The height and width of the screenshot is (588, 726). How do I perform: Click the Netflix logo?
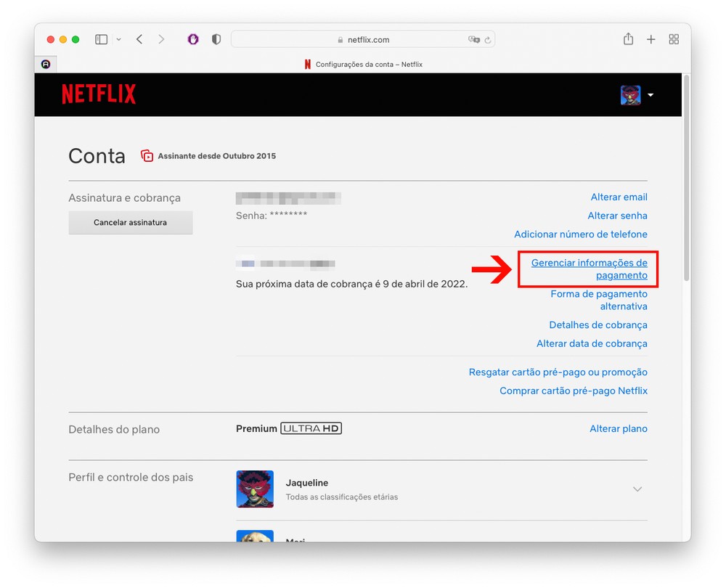pos(99,94)
